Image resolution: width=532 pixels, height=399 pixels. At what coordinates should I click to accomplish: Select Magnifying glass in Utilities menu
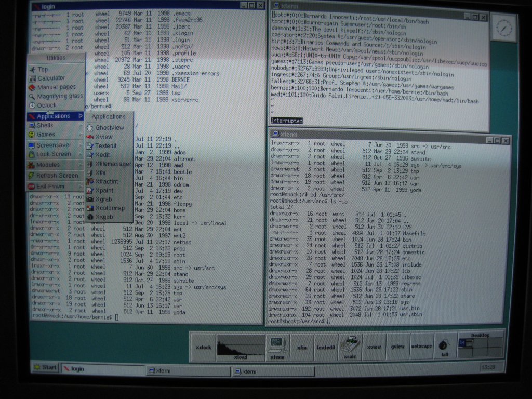[x=60, y=96]
